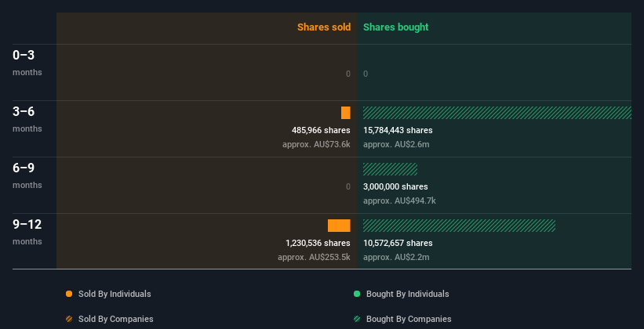Click the striped Bought By Companies legend icon
This screenshot has height=329, width=644.
357,319
